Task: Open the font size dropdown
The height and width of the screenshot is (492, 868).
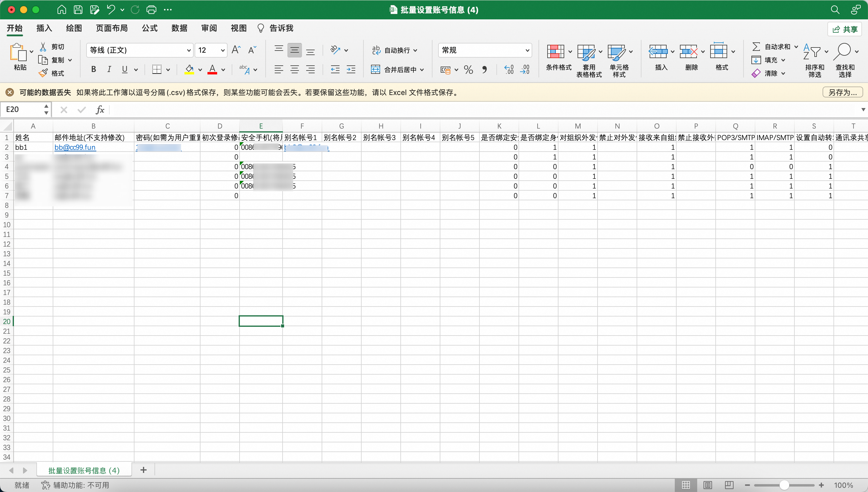Action: coord(223,50)
